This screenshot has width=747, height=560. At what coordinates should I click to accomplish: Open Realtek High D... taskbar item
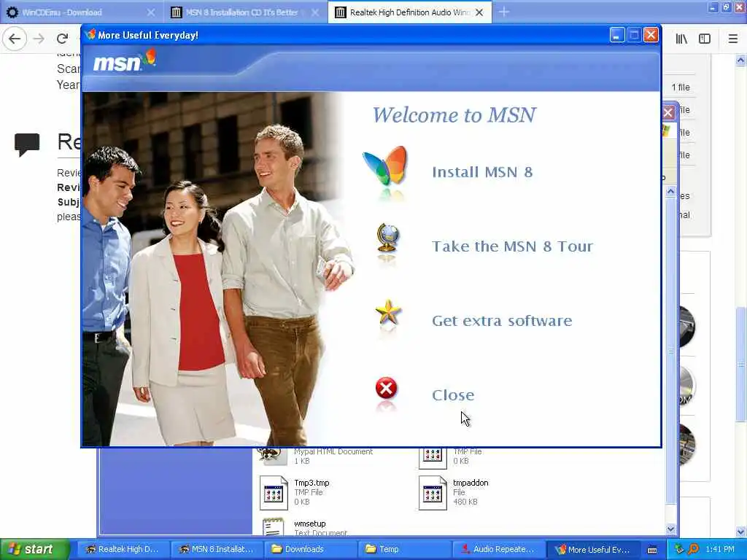point(123,549)
